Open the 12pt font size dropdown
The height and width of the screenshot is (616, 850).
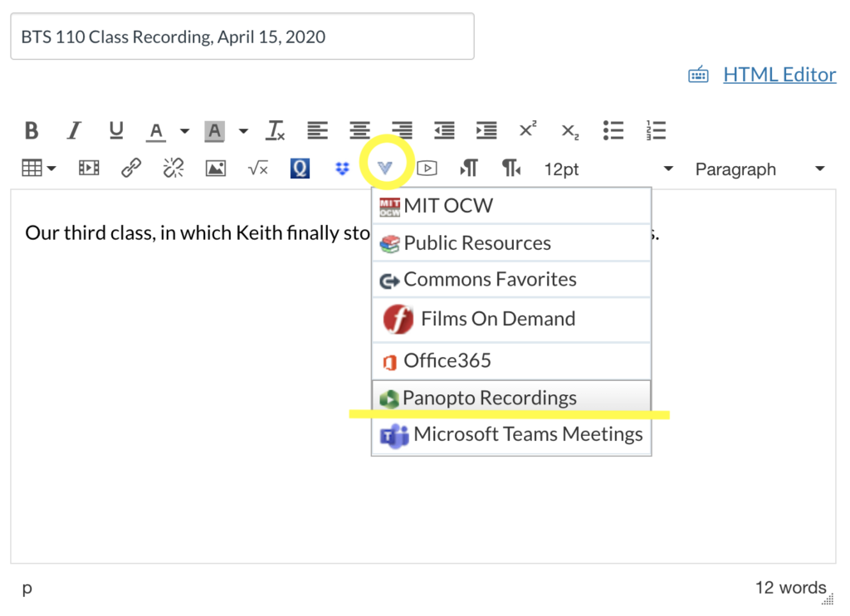point(608,169)
